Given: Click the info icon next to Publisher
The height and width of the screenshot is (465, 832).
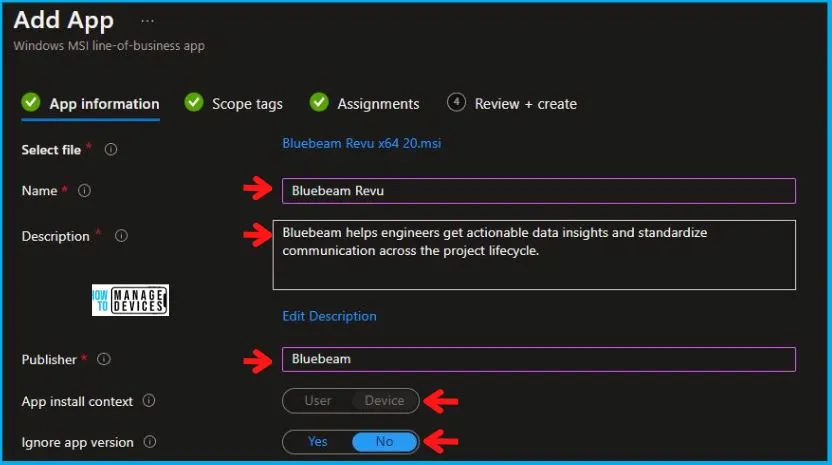Looking at the screenshot, I should [x=104, y=359].
